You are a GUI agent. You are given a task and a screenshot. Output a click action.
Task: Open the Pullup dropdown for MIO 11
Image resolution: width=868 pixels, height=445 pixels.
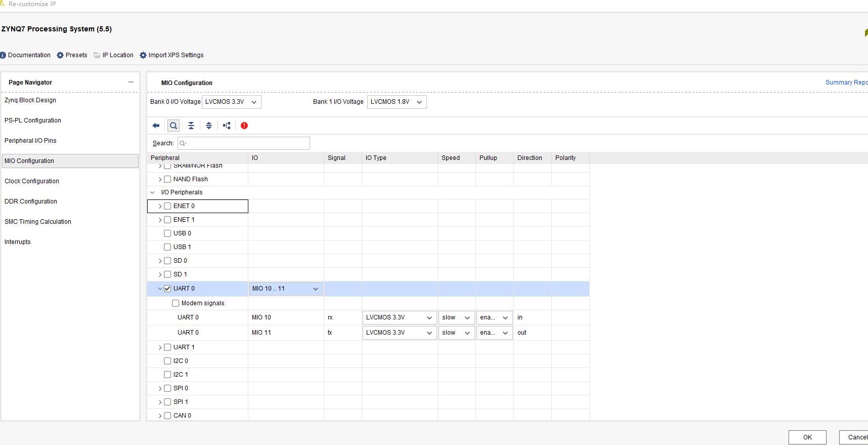tap(495, 333)
